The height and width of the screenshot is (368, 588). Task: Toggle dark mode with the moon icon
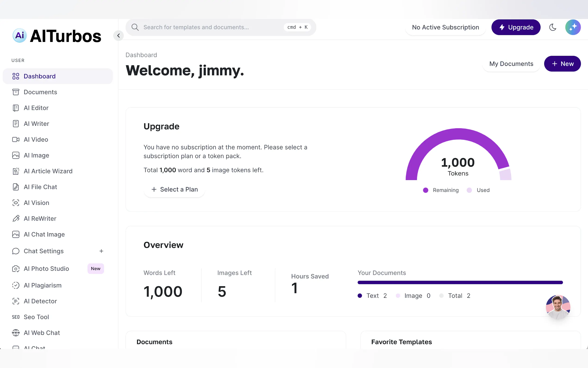(553, 27)
